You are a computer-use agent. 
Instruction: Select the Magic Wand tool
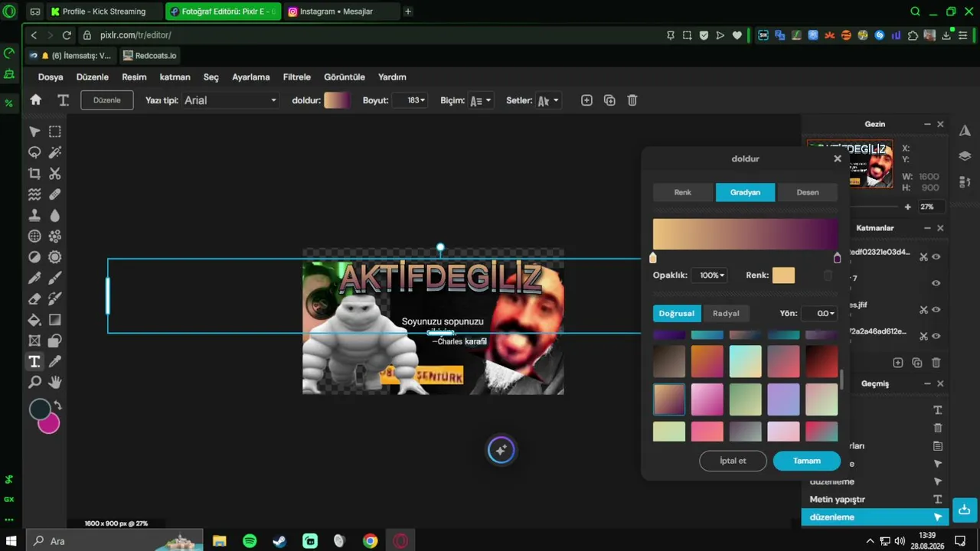(x=55, y=152)
